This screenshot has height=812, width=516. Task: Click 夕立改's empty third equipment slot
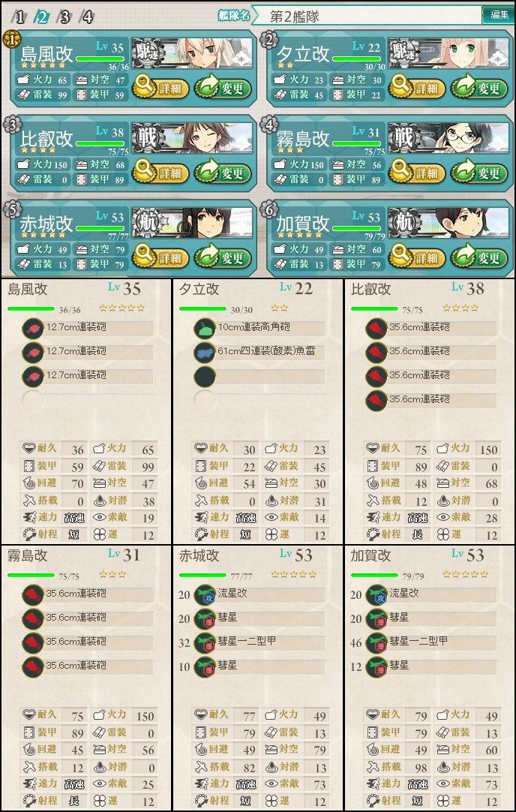point(204,377)
